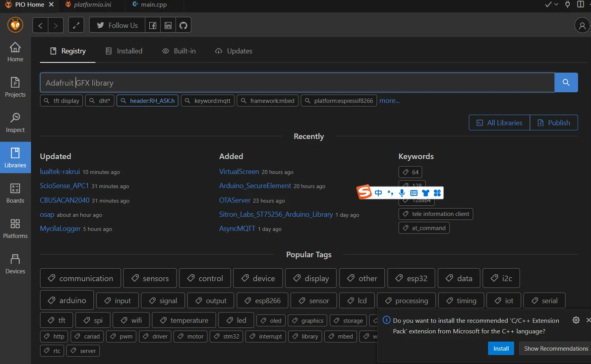This screenshot has height=364, width=591.
Task: Select the keyword:mqtt search suggestion
Action: click(x=208, y=101)
